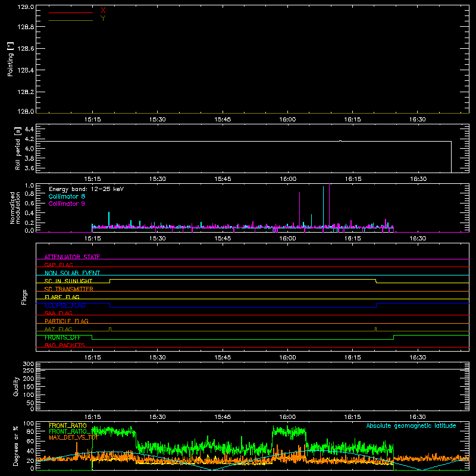
Task: Click the yellow FRONT_RATIO legend entry
Action: [68, 425]
